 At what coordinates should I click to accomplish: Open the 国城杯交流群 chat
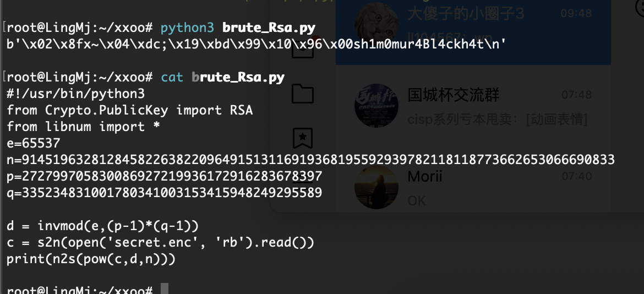click(473, 106)
